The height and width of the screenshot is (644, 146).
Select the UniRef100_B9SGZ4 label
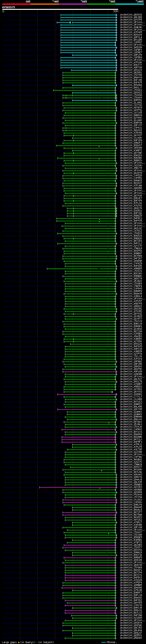click(131, 344)
